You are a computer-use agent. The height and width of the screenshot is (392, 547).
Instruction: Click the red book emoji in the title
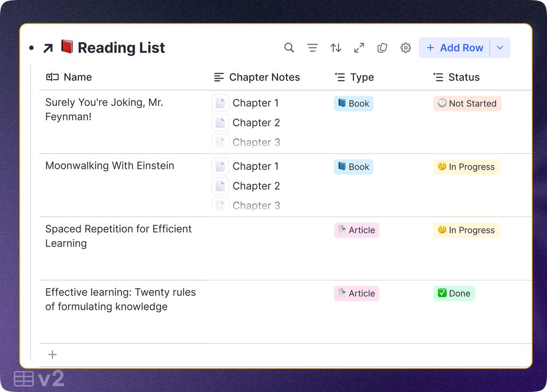[67, 46]
